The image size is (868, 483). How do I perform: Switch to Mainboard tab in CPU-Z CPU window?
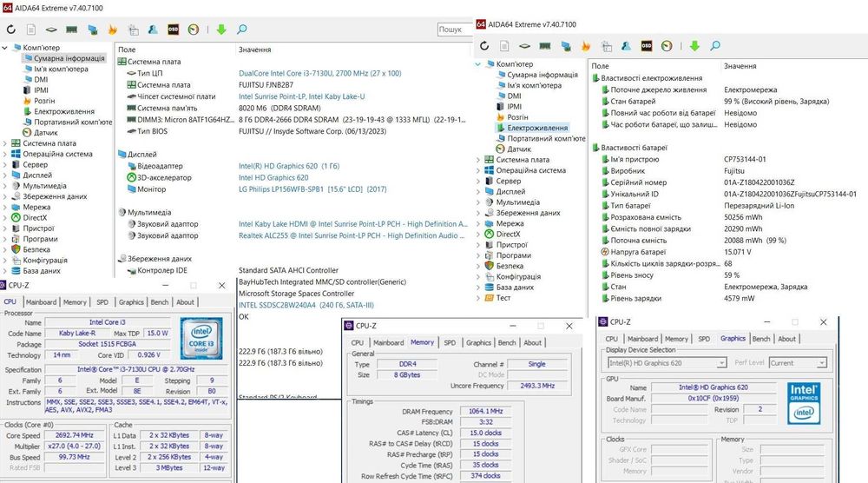pos(41,302)
